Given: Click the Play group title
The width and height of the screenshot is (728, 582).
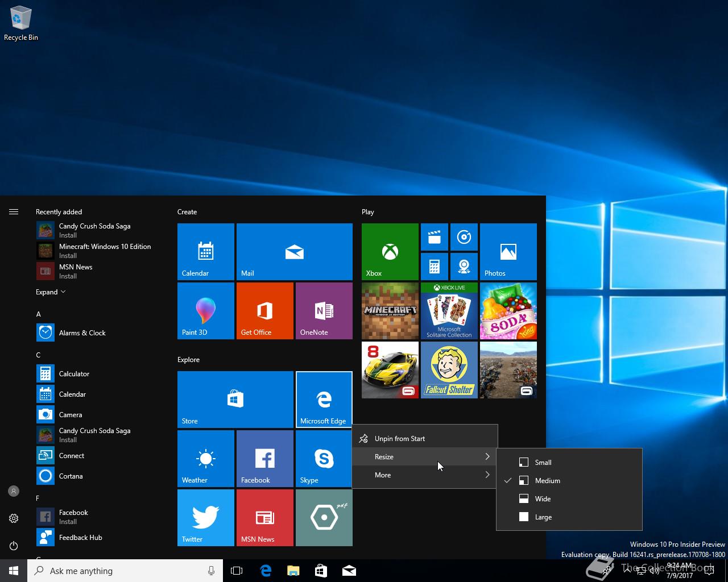Looking at the screenshot, I should (x=368, y=212).
